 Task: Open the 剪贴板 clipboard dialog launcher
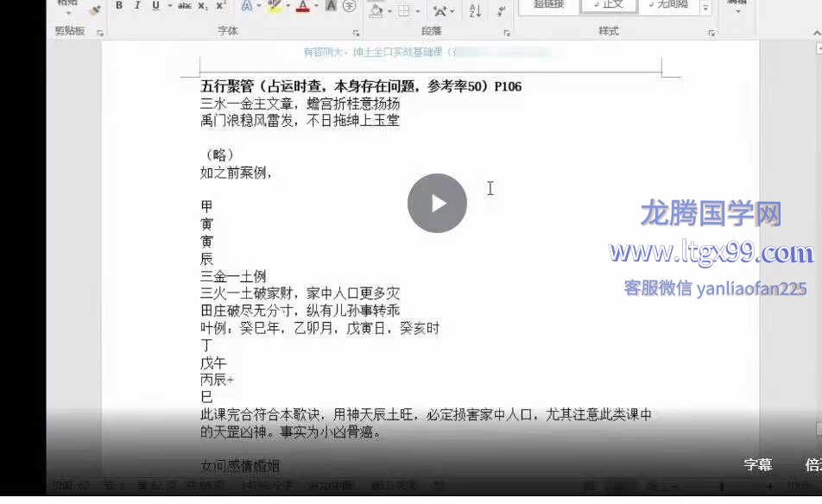point(99,33)
